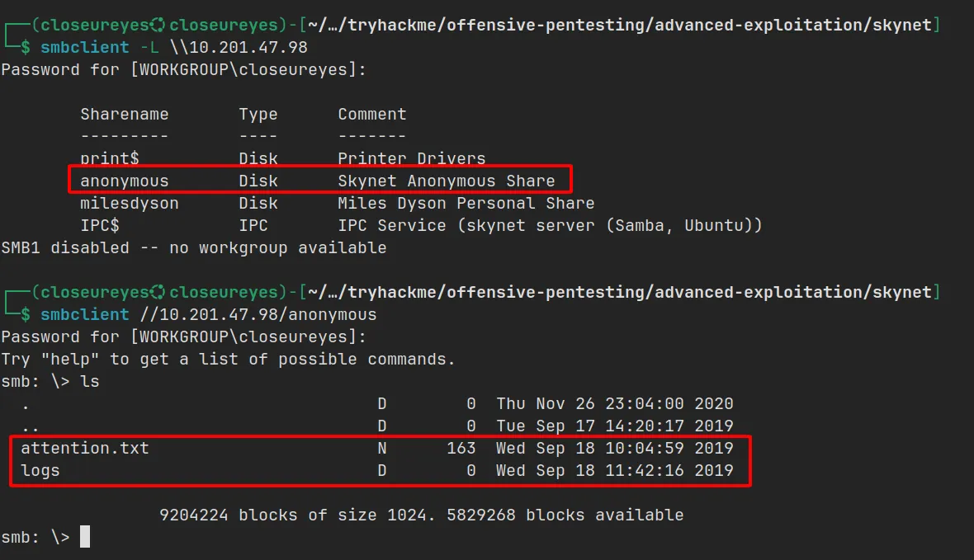Click the Comment column header

pyautogui.click(x=372, y=114)
